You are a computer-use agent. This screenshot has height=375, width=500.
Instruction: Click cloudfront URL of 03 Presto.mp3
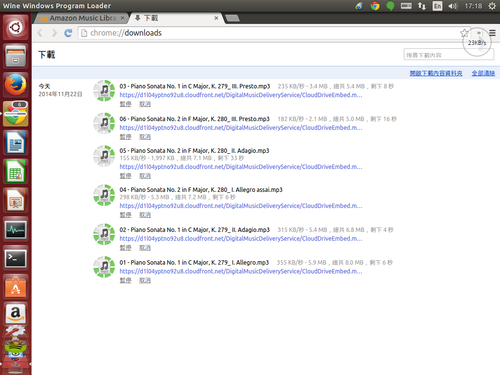[241, 95]
